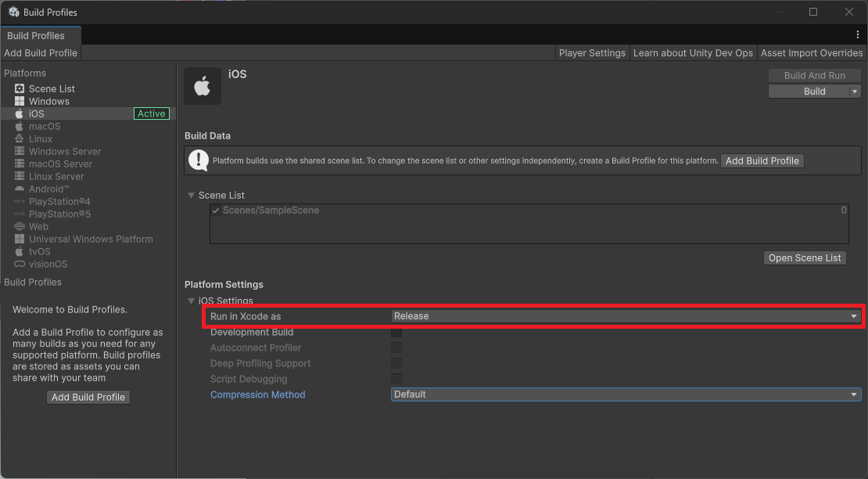Choose the Web platform icon
The image size is (868, 479).
[x=20, y=226]
